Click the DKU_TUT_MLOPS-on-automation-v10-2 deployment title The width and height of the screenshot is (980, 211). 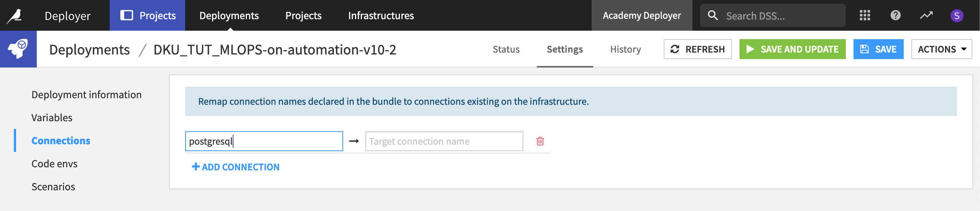point(275,50)
